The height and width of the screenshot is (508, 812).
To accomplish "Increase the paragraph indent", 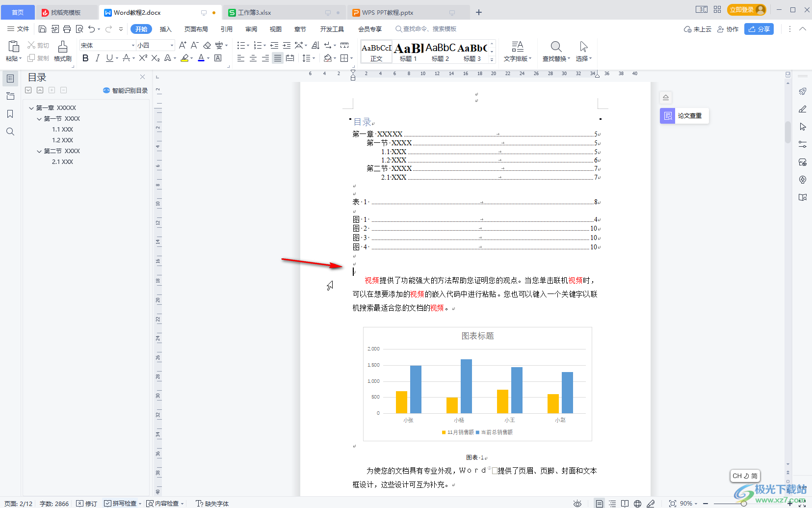I will (287, 45).
